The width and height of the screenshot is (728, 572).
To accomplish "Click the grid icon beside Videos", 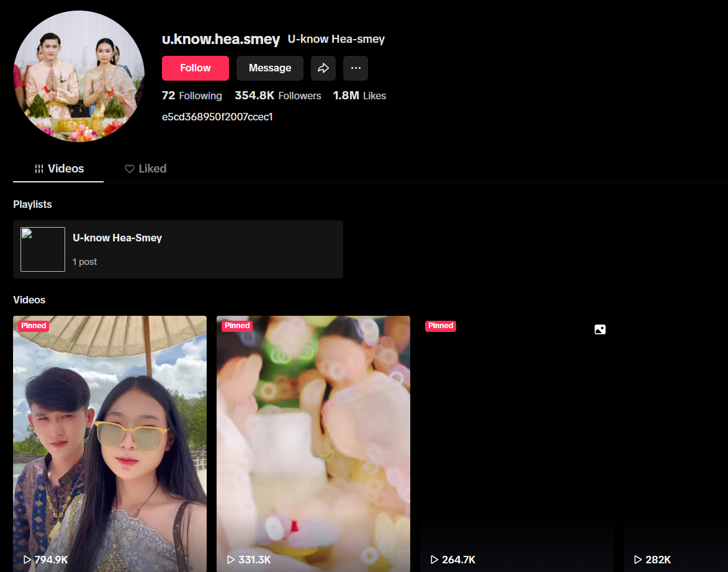I will point(39,169).
